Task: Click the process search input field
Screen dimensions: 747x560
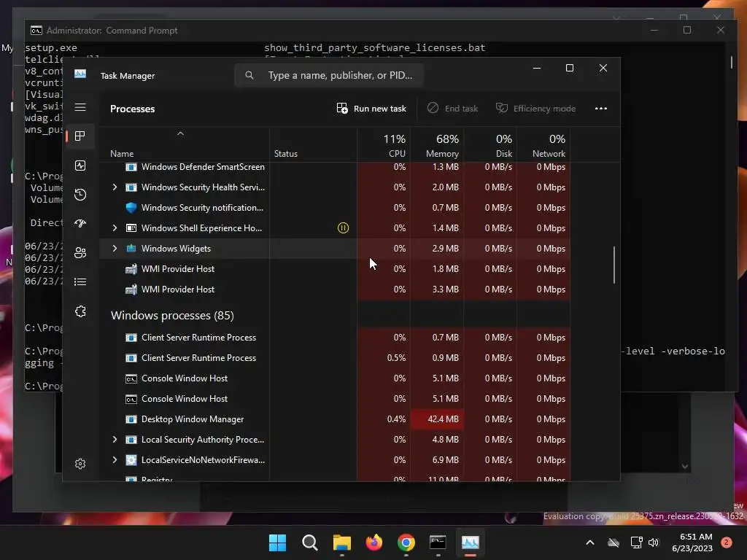Action: pos(329,75)
